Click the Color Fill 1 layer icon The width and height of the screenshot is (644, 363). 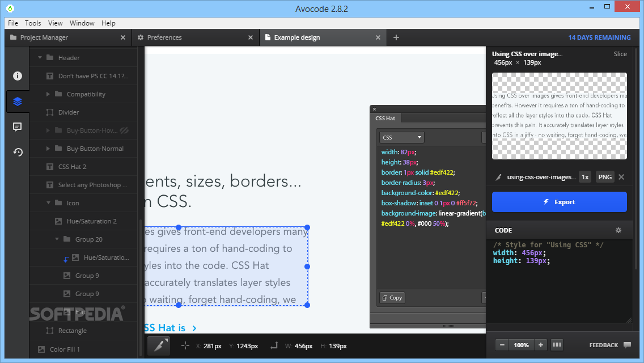point(41,349)
